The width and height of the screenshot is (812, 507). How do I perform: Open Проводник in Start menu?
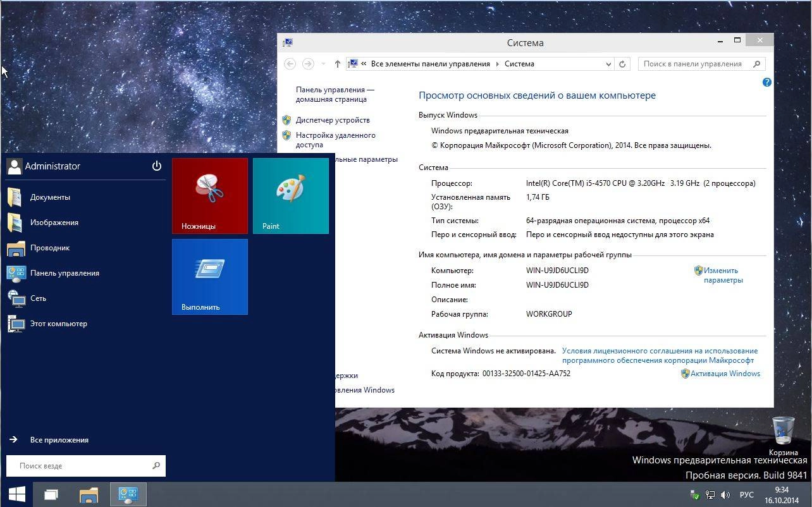click(x=86, y=248)
